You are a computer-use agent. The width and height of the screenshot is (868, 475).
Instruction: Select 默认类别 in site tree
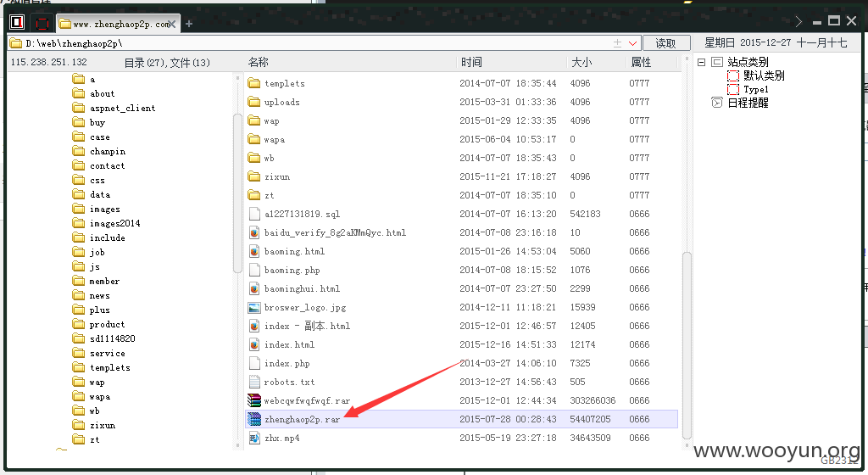pyautogui.click(x=764, y=75)
